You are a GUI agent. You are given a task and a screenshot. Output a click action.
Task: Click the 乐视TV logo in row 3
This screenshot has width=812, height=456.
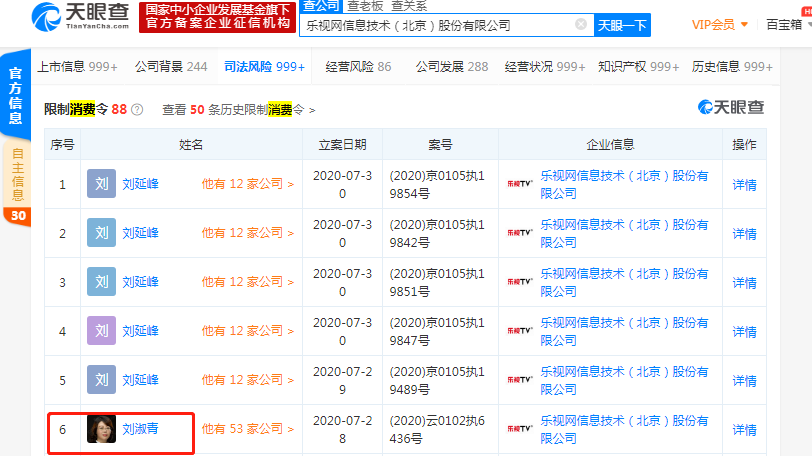point(520,282)
